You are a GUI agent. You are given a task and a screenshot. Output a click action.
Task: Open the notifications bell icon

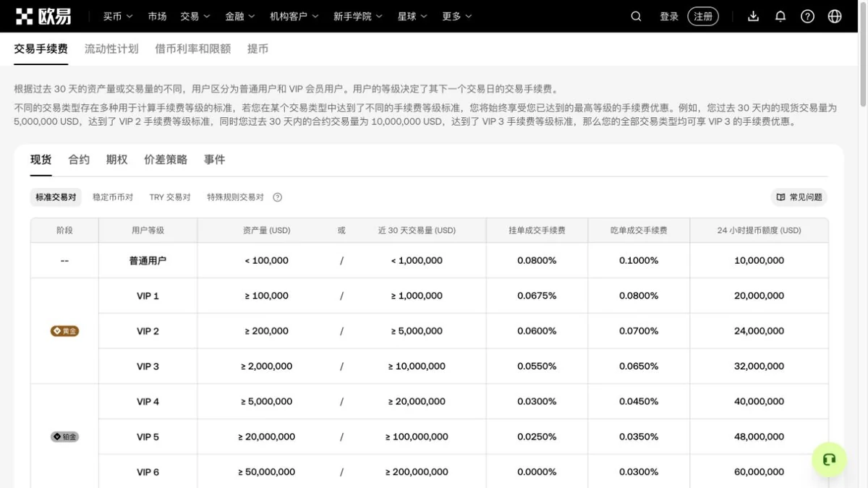tap(780, 16)
